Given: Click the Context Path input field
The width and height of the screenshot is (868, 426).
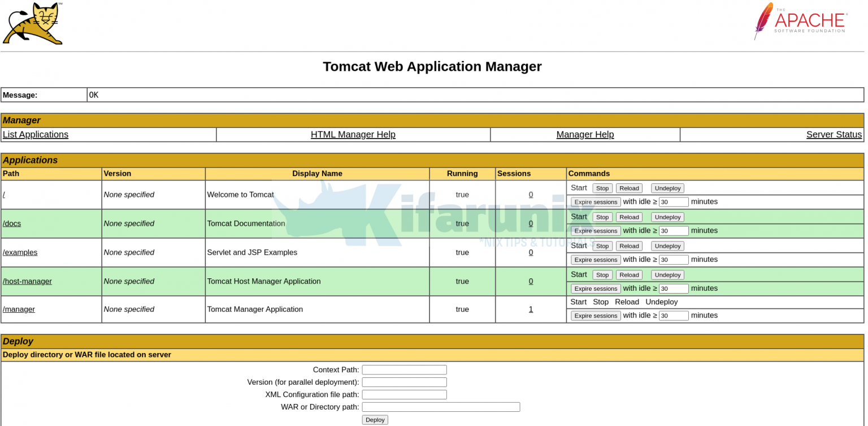Looking at the screenshot, I should click(x=403, y=369).
